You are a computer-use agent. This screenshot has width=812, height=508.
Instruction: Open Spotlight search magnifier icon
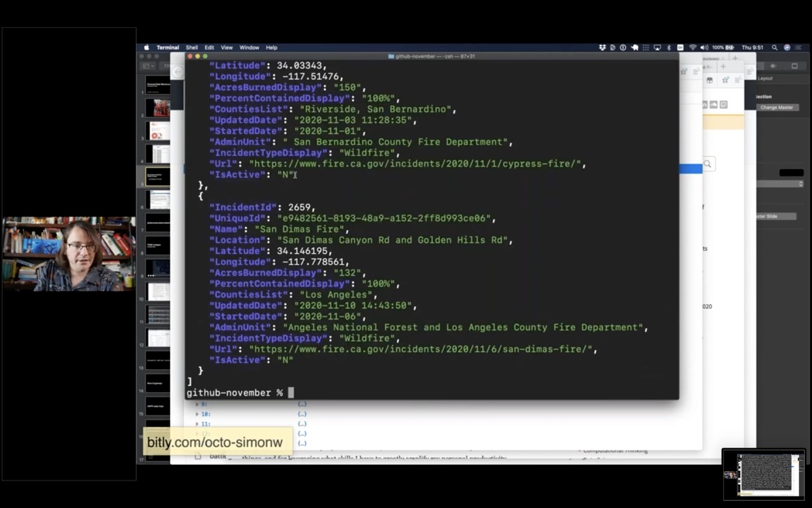point(775,47)
